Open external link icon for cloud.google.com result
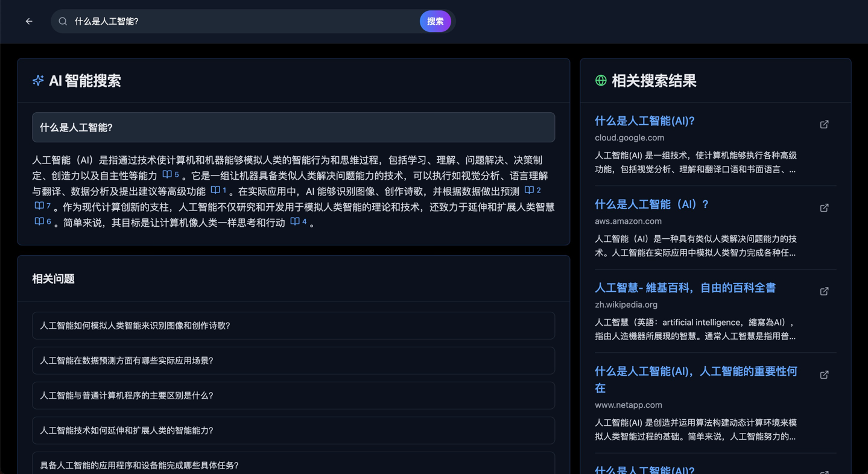The image size is (868, 474). click(x=824, y=124)
